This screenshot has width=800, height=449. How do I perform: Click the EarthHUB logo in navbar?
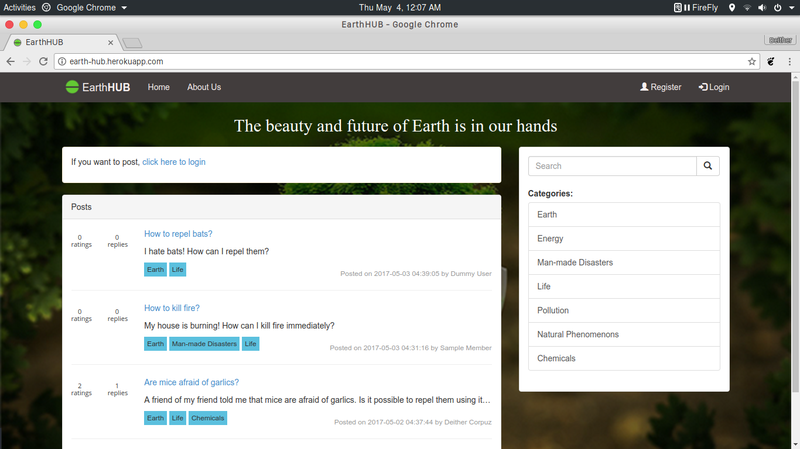[98, 87]
